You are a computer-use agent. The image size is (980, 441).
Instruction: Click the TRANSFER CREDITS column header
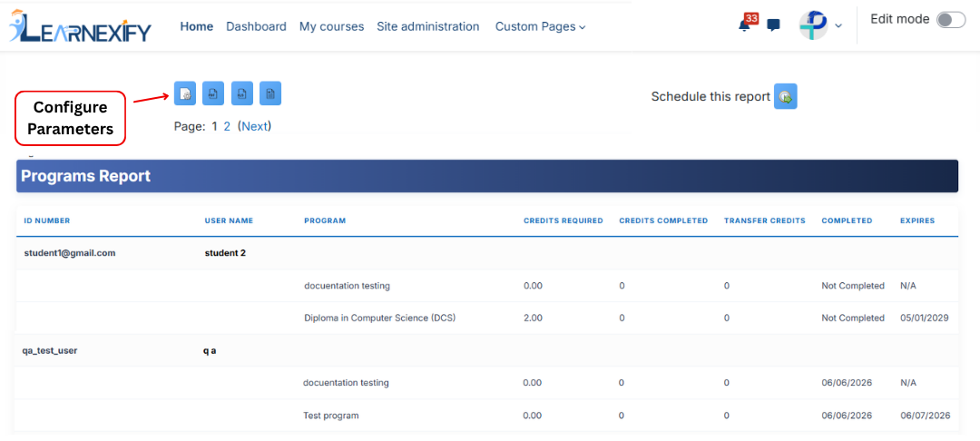764,220
